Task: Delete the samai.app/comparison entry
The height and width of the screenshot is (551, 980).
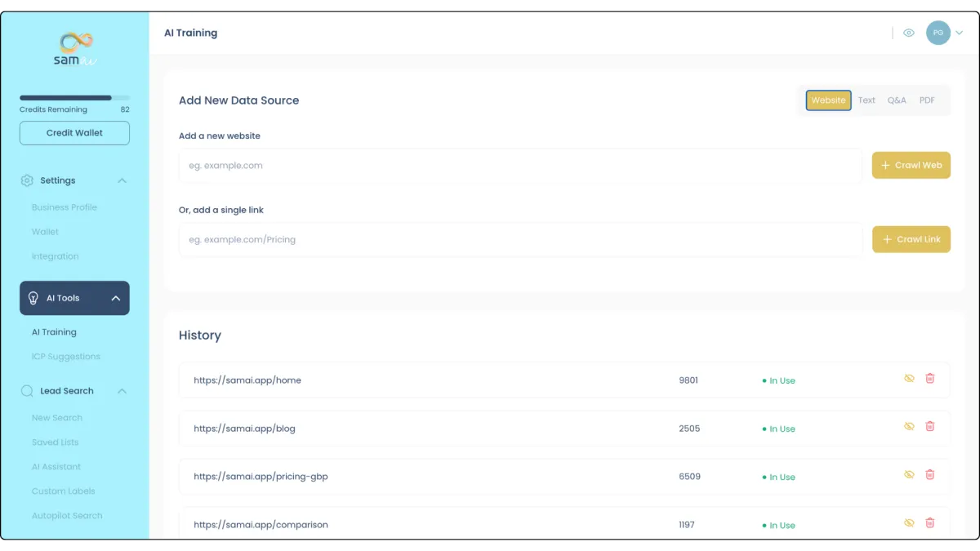Action: pos(929,523)
